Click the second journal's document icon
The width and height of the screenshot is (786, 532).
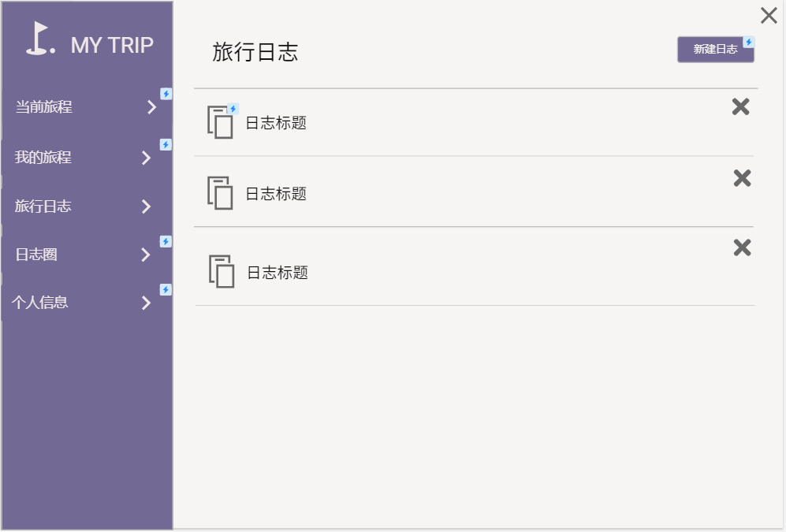coord(221,193)
